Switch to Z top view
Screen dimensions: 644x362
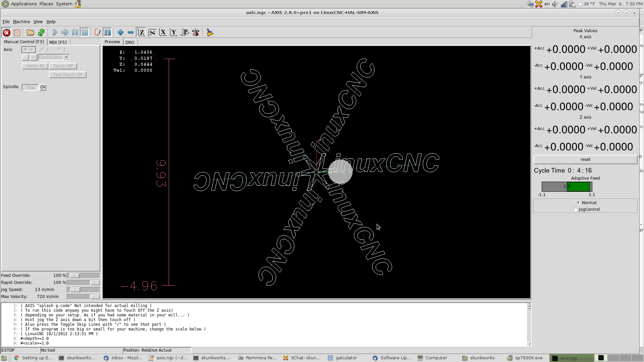(x=141, y=33)
